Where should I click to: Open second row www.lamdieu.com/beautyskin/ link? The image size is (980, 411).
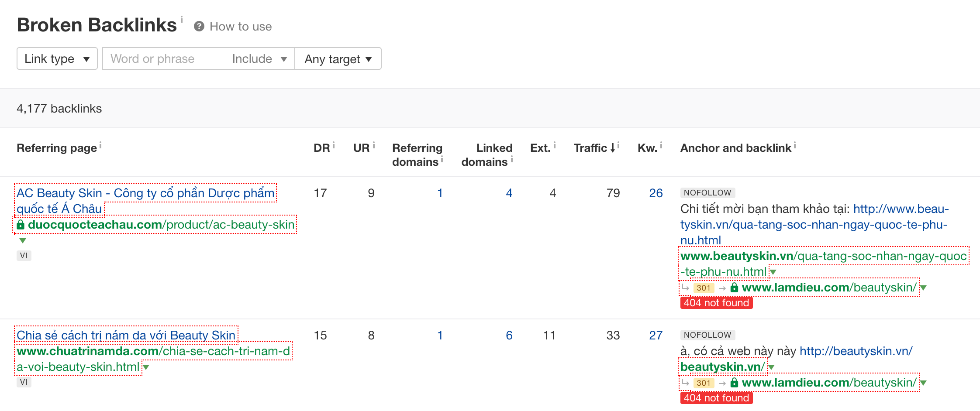pyautogui.click(x=829, y=383)
